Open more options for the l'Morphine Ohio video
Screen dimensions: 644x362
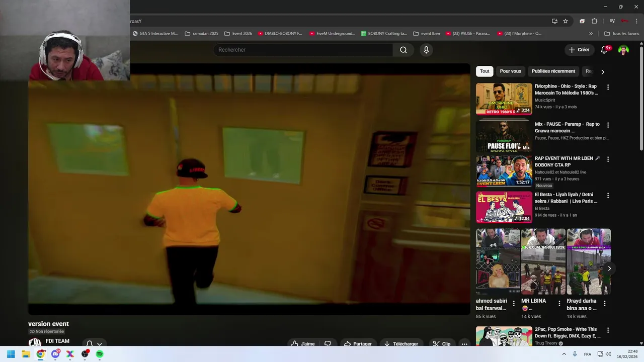coord(608,87)
